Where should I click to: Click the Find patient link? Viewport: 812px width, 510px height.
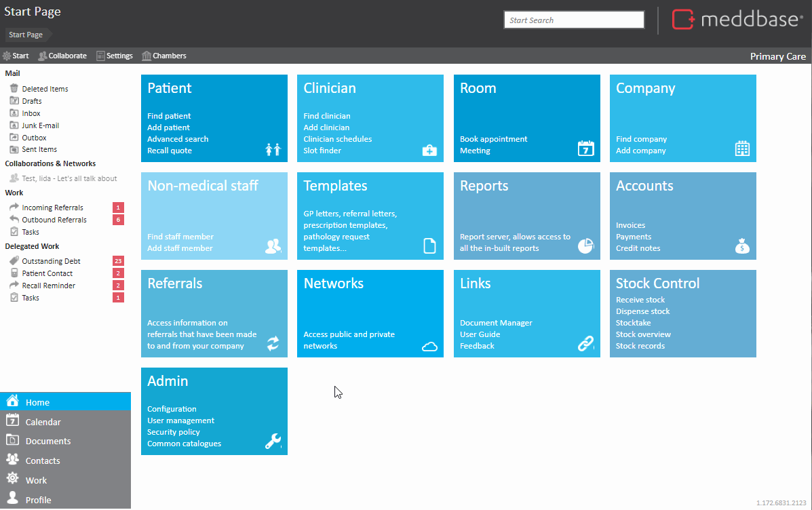coord(169,116)
